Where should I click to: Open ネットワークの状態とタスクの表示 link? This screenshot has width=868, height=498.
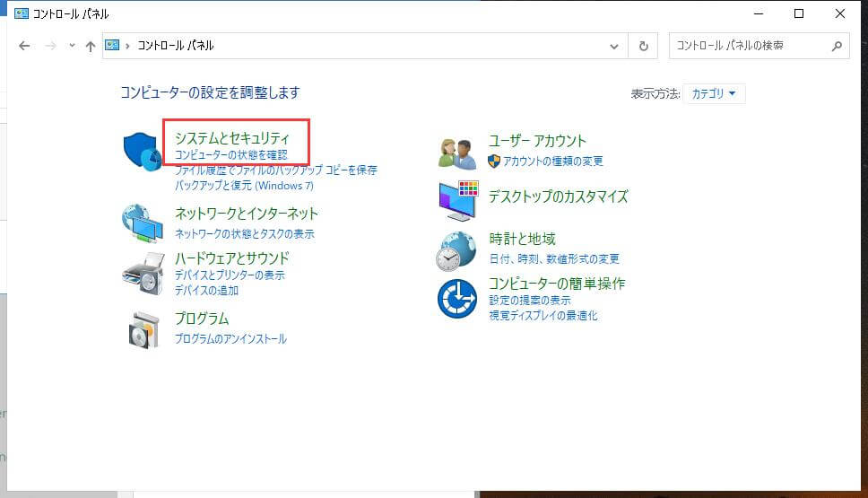(245, 234)
